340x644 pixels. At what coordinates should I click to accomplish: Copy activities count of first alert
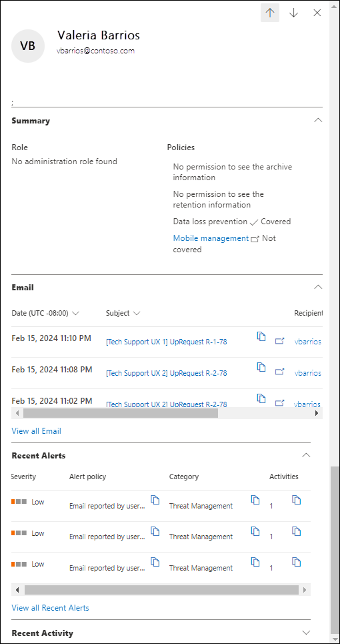(296, 500)
